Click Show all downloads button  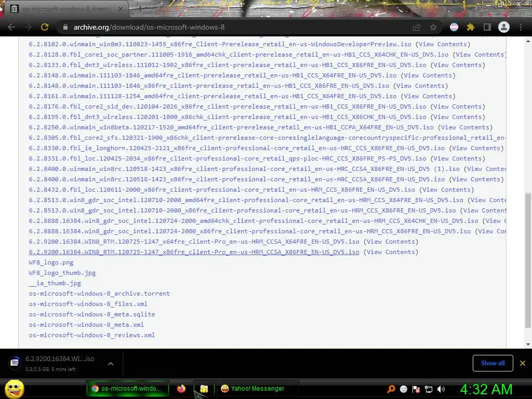click(493, 363)
